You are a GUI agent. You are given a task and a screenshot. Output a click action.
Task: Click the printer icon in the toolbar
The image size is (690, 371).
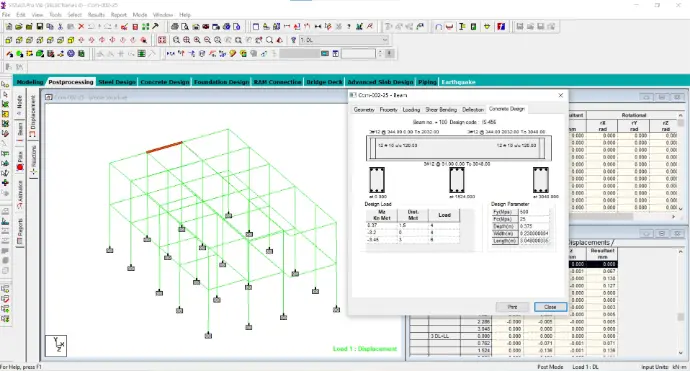(175, 27)
